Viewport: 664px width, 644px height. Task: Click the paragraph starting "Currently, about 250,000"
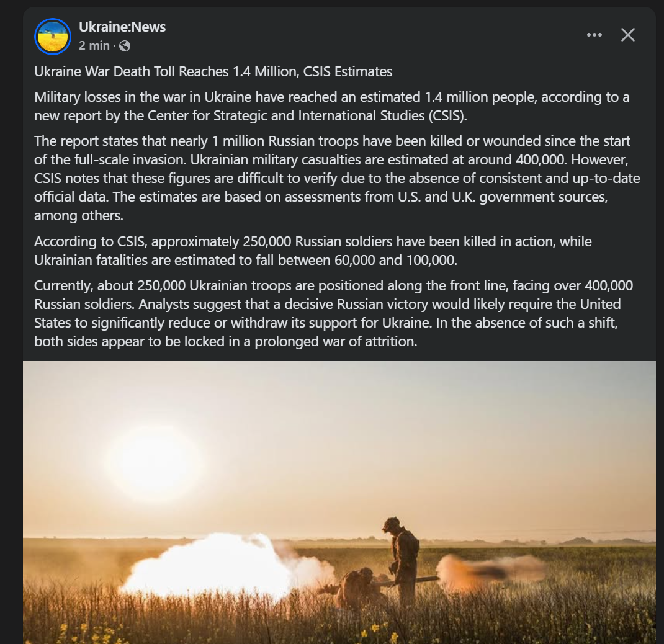[333, 313]
